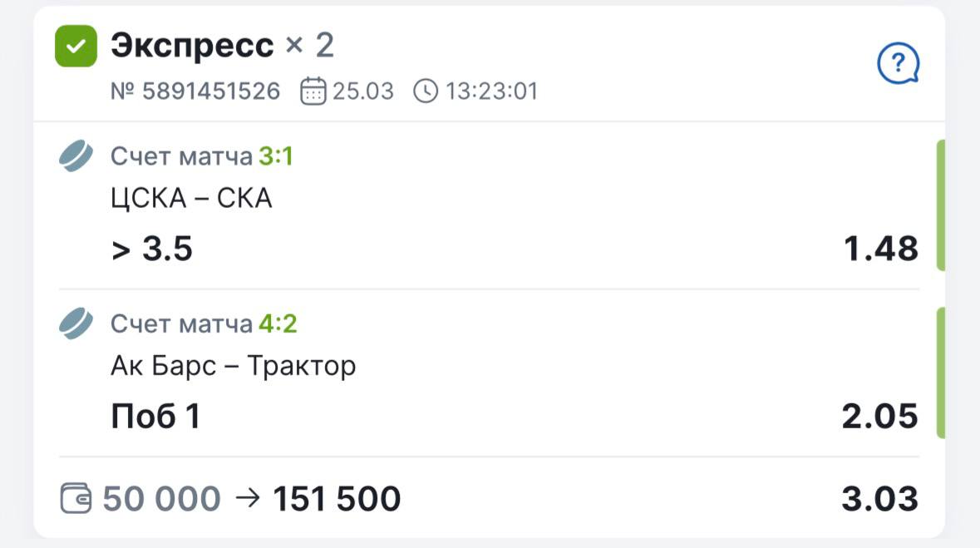This screenshot has height=548, width=980.
Task: Click the arrow between stake and payout
Action: 247,499
